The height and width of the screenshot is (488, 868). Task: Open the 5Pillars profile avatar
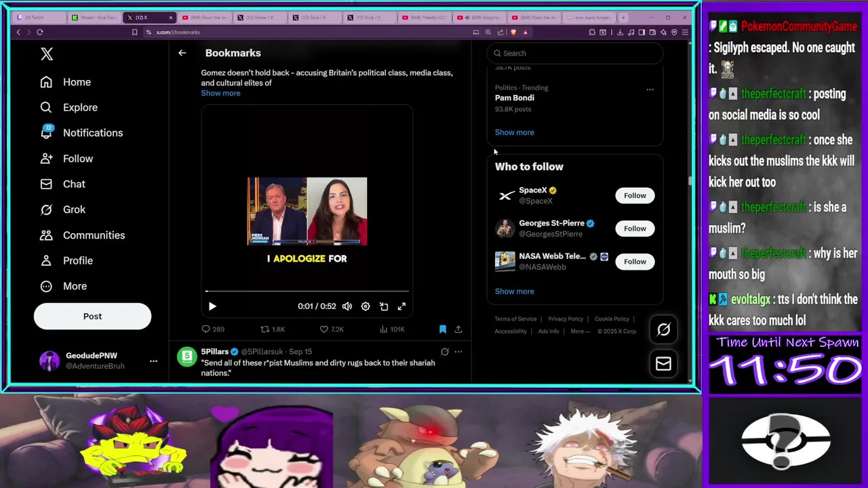186,357
